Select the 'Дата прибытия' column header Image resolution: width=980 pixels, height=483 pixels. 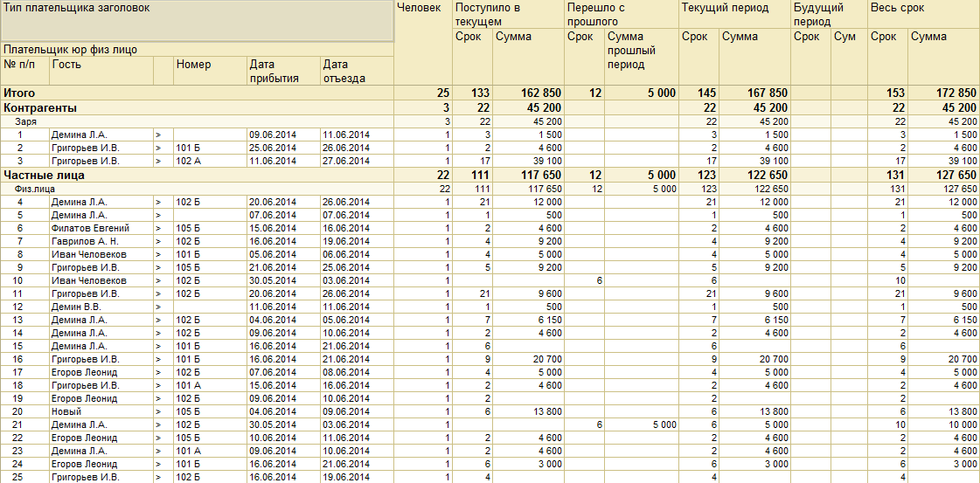[283, 71]
